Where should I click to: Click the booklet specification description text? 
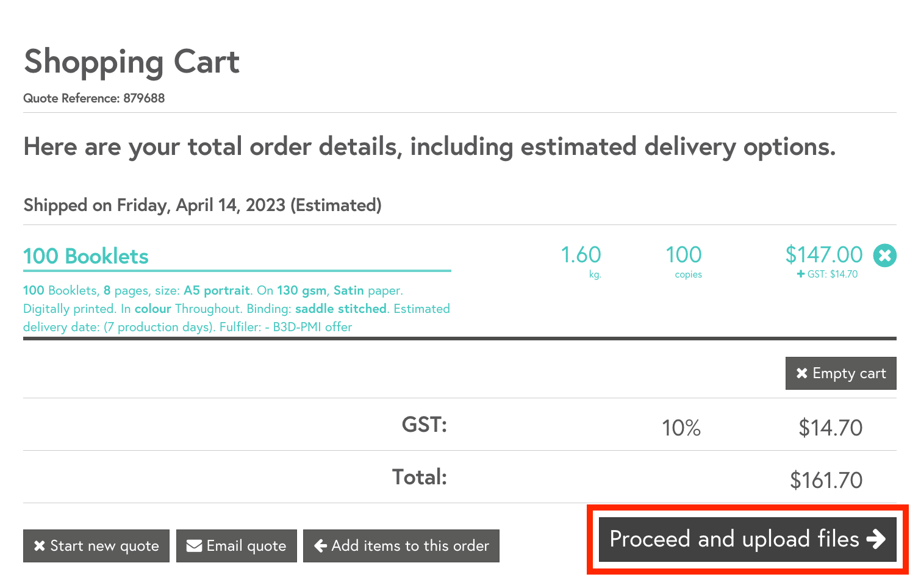click(236, 309)
